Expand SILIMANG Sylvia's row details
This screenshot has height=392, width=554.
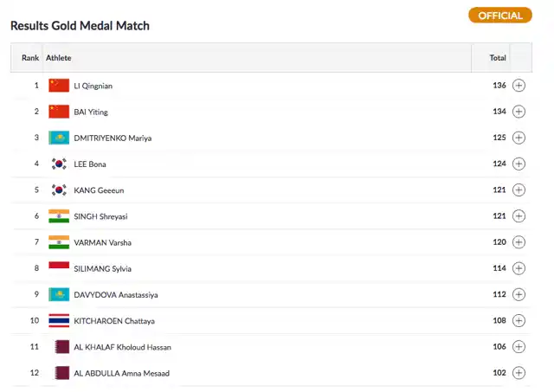[x=519, y=268]
